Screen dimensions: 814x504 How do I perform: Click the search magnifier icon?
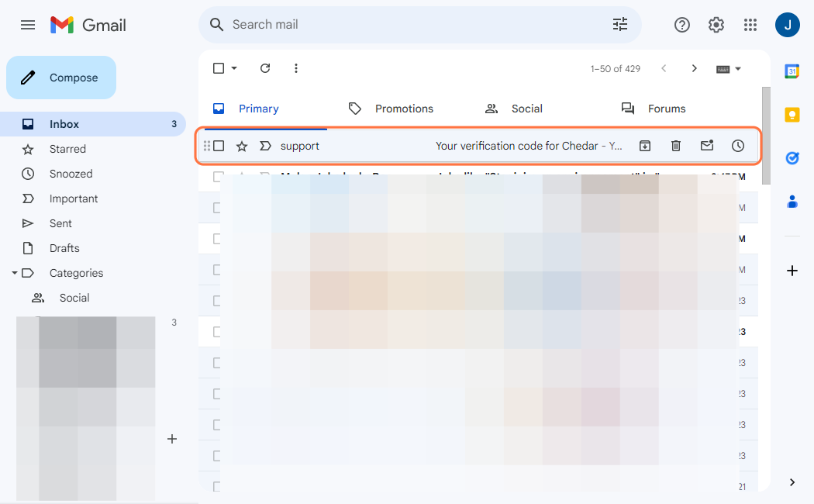[216, 24]
